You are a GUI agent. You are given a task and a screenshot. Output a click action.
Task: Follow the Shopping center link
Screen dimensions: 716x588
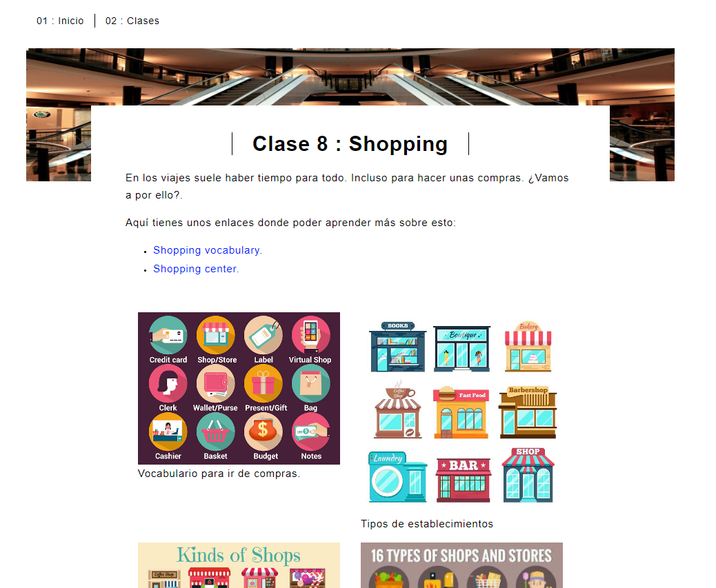point(196,269)
